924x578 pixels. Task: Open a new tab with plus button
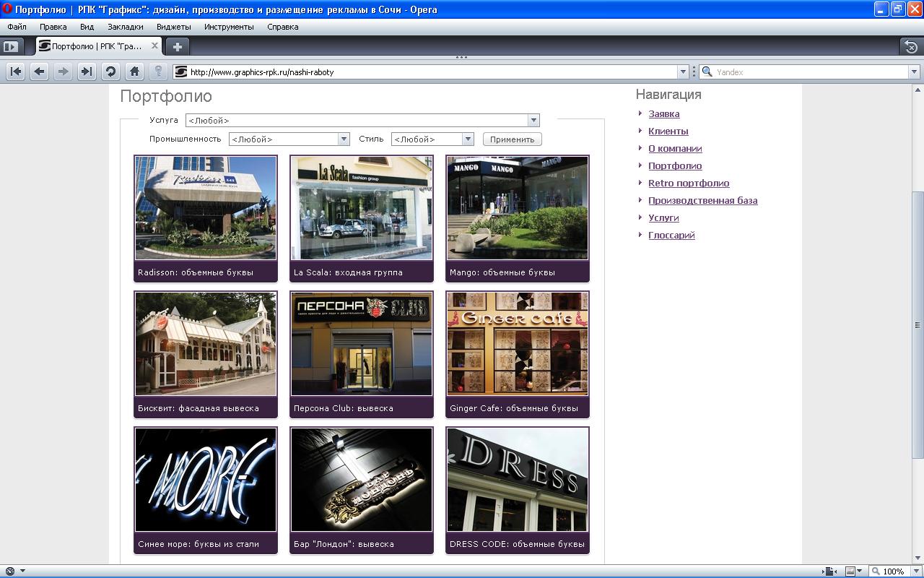tap(177, 46)
